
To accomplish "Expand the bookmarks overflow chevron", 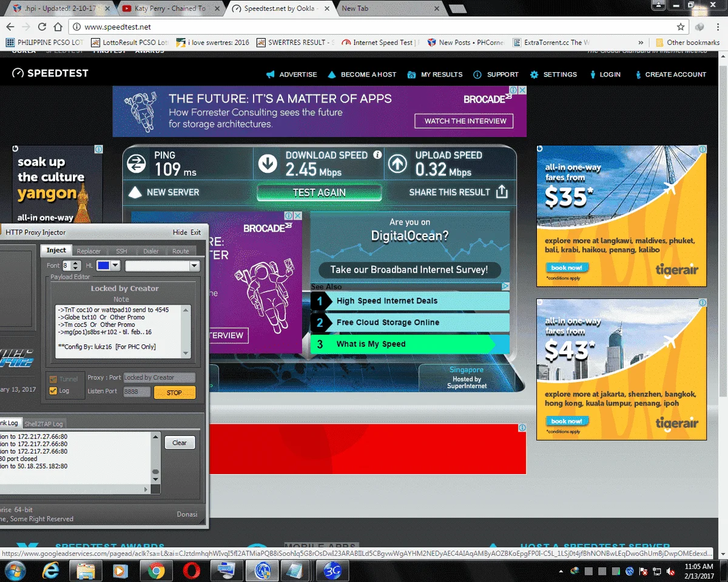I will (641, 42).
